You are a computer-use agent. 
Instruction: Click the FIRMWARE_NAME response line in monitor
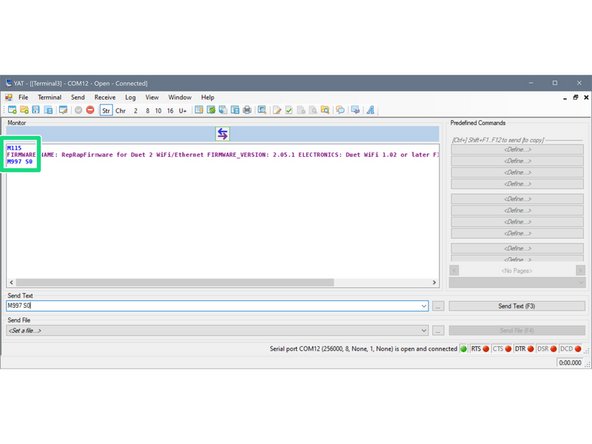[x=223, y=155]
